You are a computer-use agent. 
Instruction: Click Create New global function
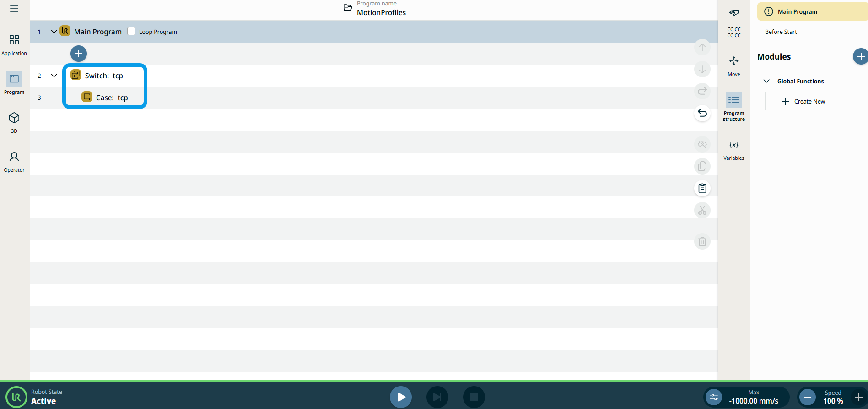click(803, 101)
